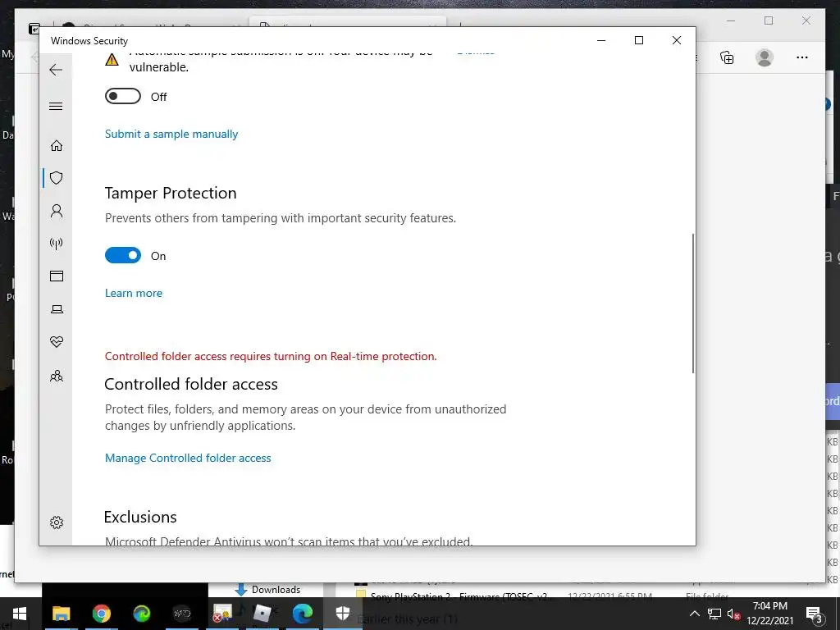Open Device performance & health heart icon
The width and height of the screenshot is (840, 630).
coord(57,342)
